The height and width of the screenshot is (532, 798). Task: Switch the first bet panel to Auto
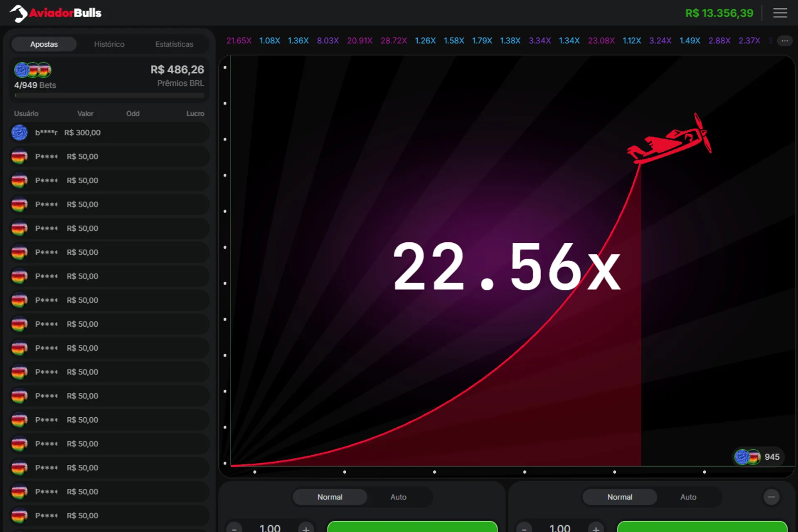(x=398, y=497)
